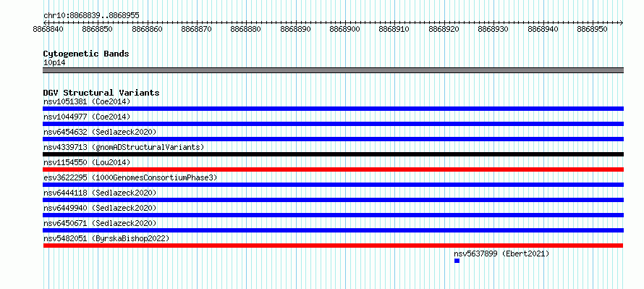Click ruler position 8868880
The width and height of the screenshot is (644, 289).
tap(246, 29)
